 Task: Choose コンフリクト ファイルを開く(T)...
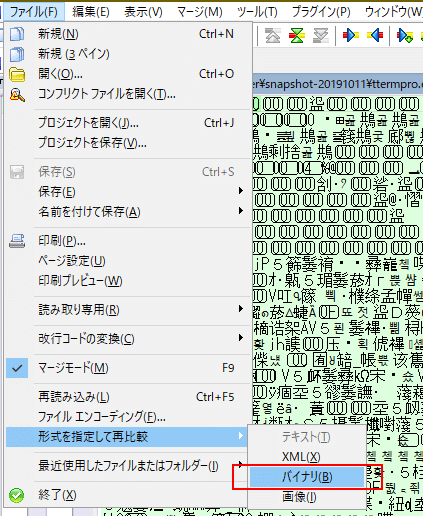(128, 94)
